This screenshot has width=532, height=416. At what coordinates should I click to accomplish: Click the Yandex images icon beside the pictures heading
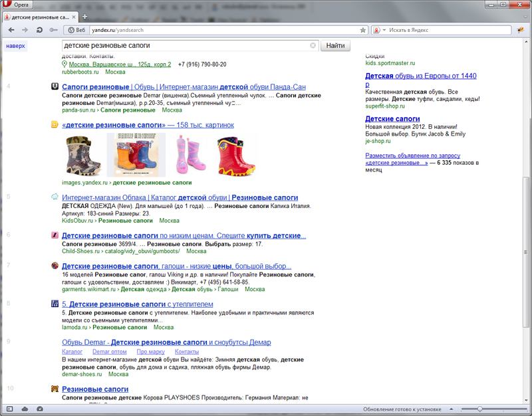click(x=55, y=125)
